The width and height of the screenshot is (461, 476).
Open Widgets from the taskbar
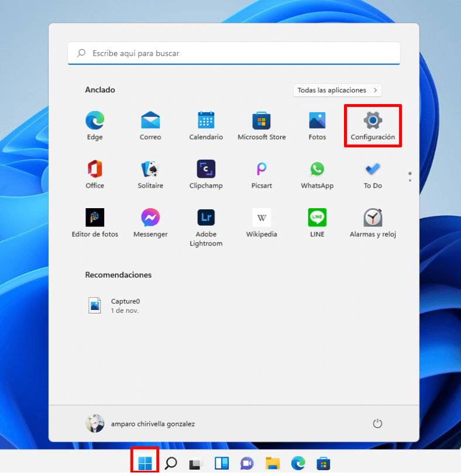pos(222,463)
